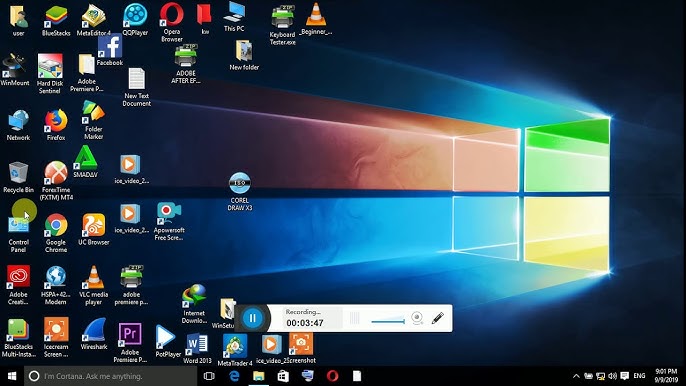Launch Firefox from the desktop

[56, 126]
